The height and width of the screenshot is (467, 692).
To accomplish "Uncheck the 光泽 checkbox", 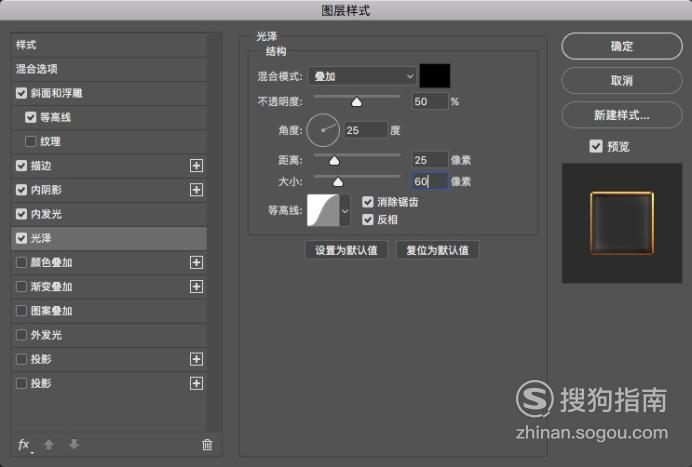I will click(x=21, y=238).
